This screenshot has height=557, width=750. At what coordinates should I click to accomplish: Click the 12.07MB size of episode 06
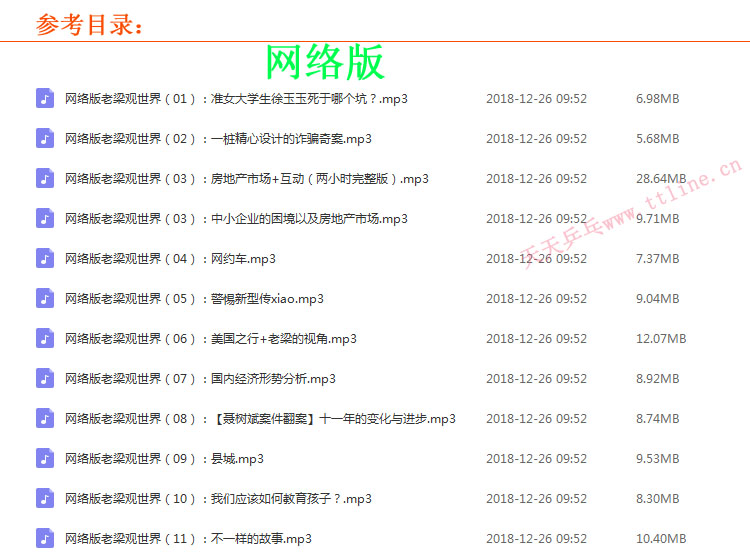661,339
